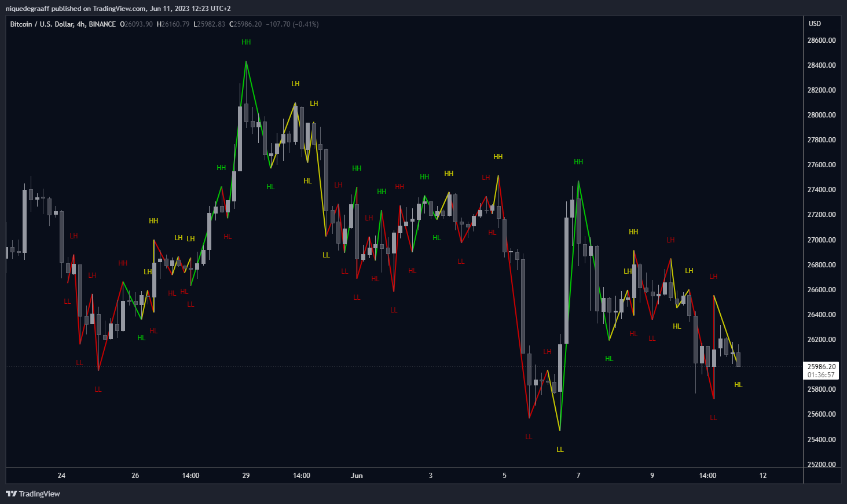Click the change value −107.70 (−0.41%)
This screenshot has width=847, height=504.
point(292,24)
